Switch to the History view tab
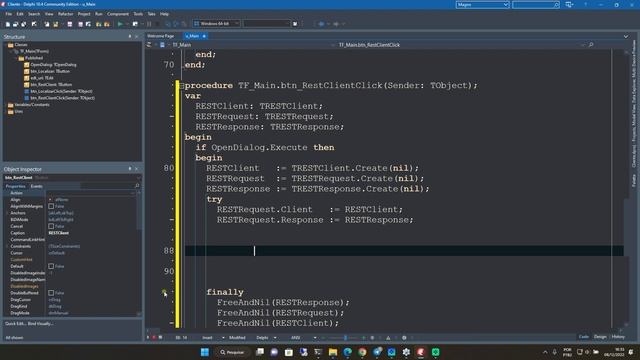Viewport: 640px width, 360px height. pos(618,337)
